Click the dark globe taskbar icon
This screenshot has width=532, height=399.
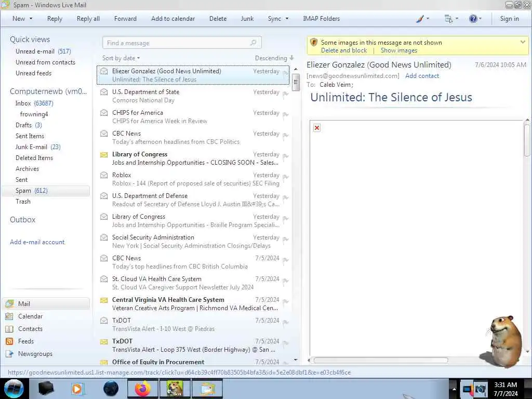tap(111, 389)
